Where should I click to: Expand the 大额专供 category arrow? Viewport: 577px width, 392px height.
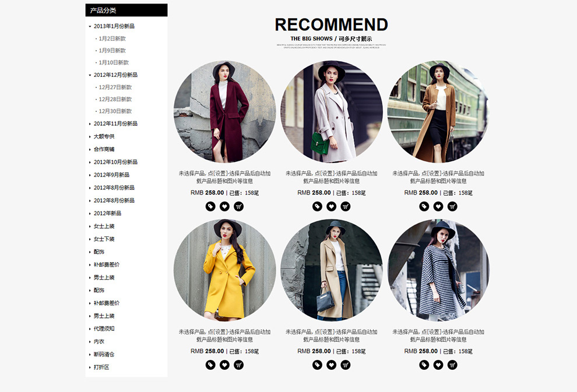click(x=90, y=137)
